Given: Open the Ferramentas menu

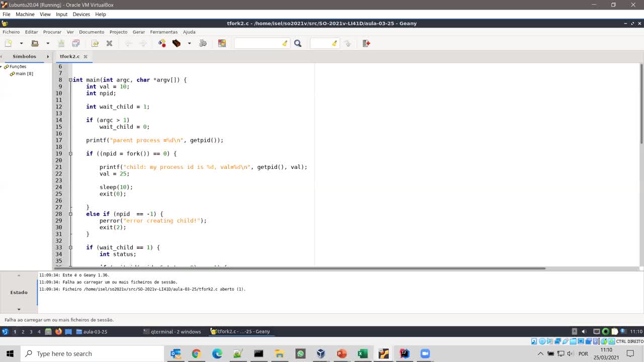Looking at the screenshot, I should click(164, 32).
